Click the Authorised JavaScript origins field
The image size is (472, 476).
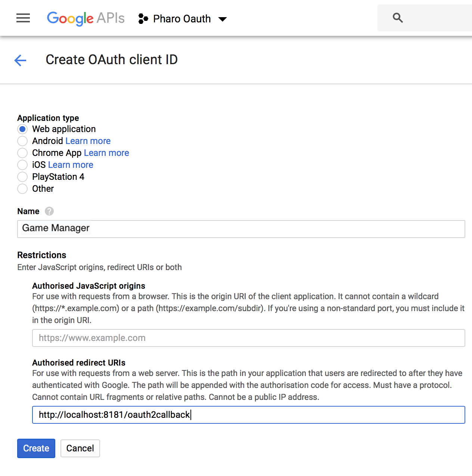(248, 338)
